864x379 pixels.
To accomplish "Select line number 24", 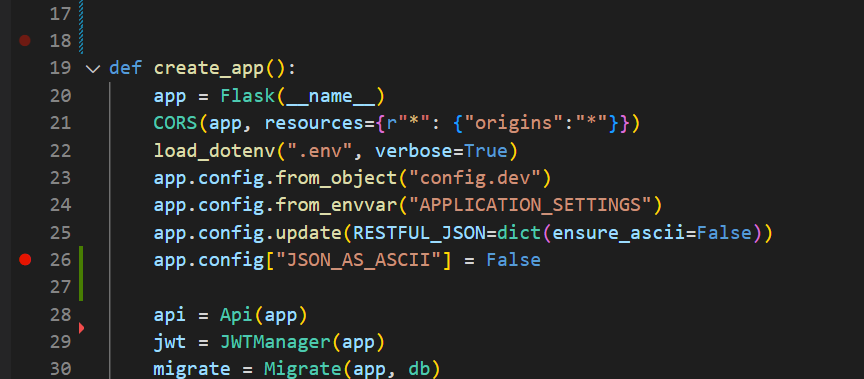I will pyautogui.click(x=61, y=205).
